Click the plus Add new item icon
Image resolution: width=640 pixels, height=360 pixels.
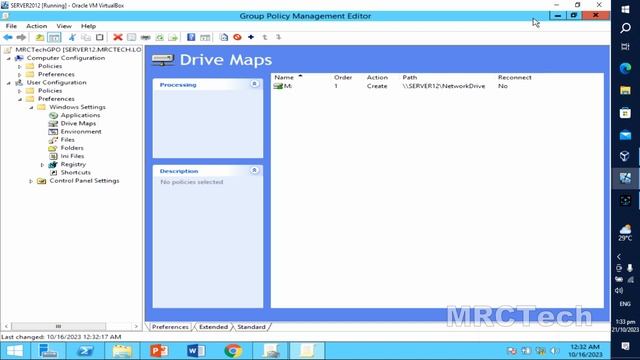pos(251,37)
